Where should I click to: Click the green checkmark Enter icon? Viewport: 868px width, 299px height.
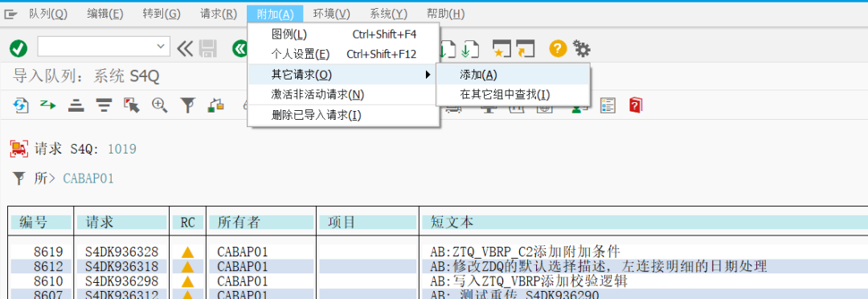18,49
